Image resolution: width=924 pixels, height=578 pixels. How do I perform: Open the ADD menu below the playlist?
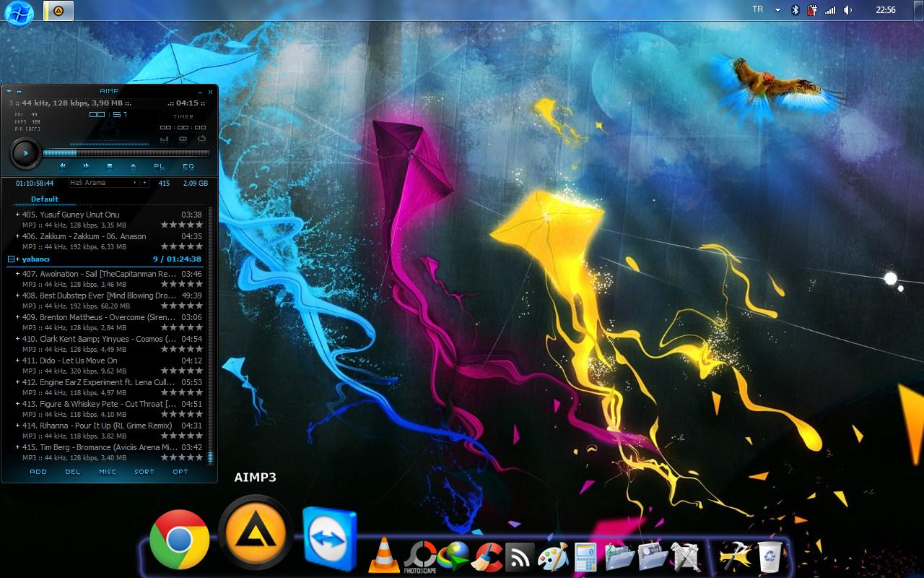38,472
